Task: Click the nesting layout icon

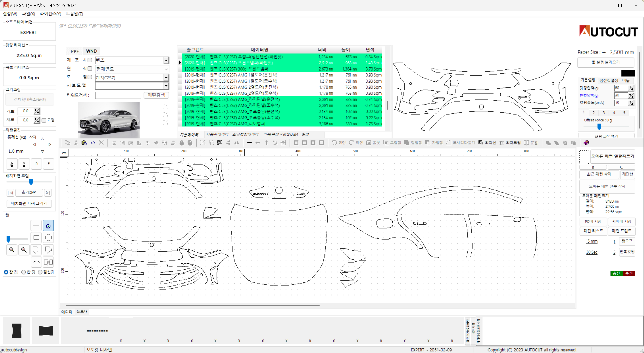Action: coord(220,143)
